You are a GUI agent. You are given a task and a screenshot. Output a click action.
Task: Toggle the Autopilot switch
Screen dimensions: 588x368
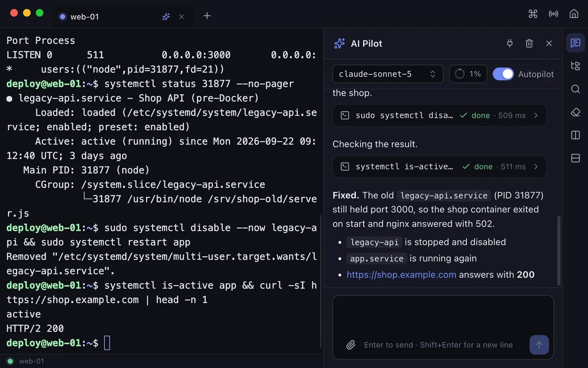coord(503,74)
